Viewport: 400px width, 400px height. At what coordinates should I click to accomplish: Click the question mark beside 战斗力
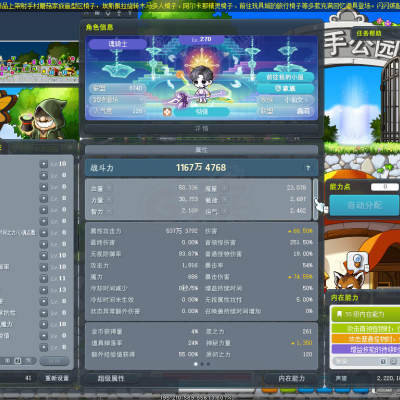[x=308, y=168]
